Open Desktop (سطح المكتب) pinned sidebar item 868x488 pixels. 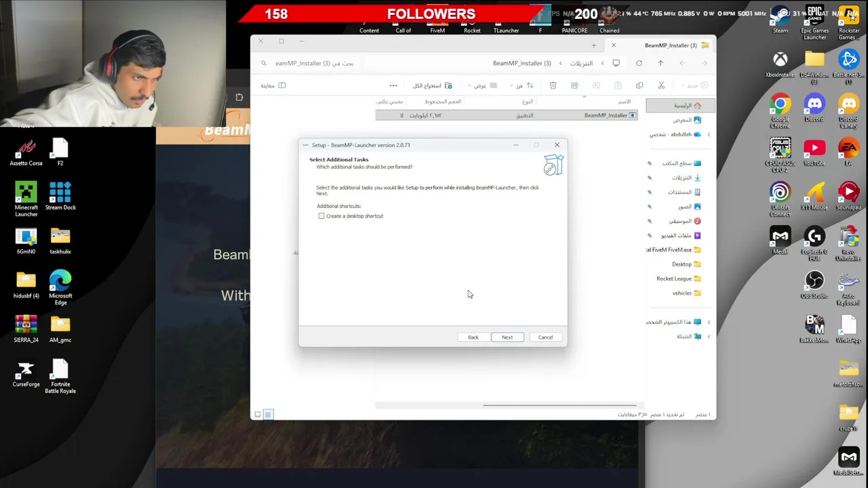click(x=681, y=163)
